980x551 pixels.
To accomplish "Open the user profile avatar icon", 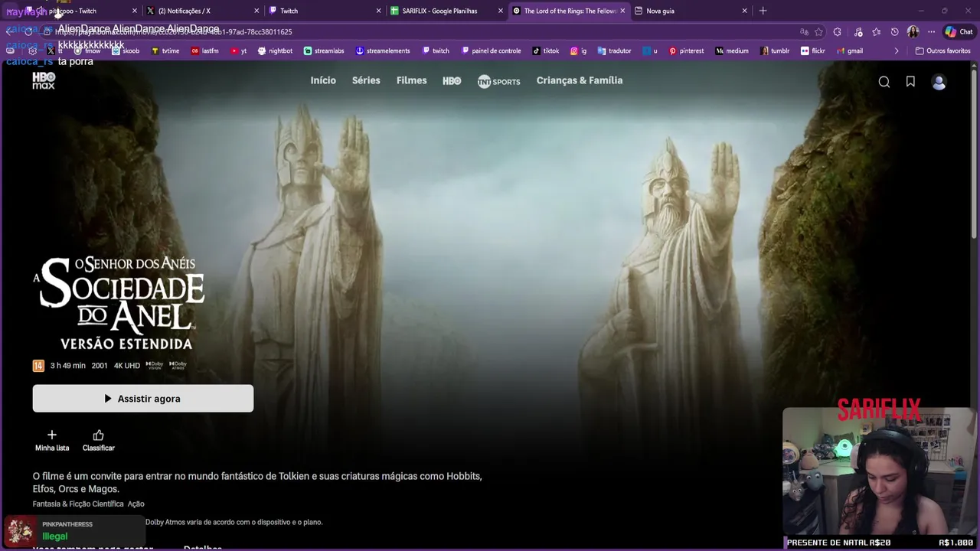I will coord(939,82).
